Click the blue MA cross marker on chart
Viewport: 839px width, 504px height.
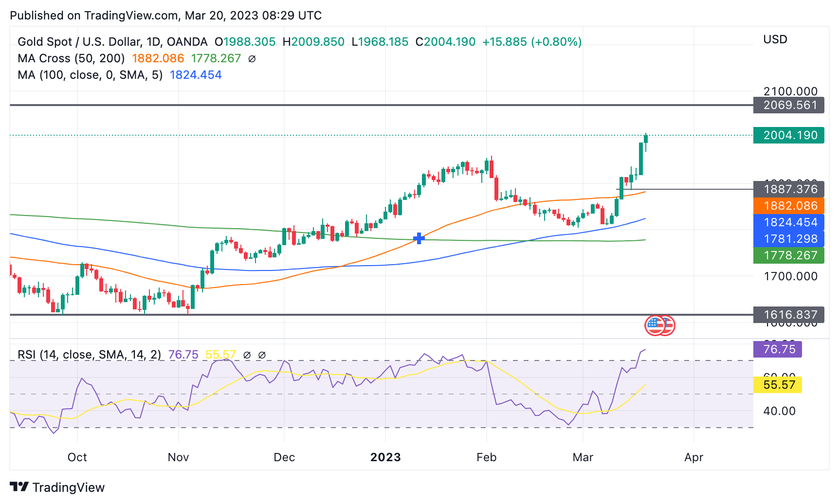pyautogui.click(x=419, y=238)
